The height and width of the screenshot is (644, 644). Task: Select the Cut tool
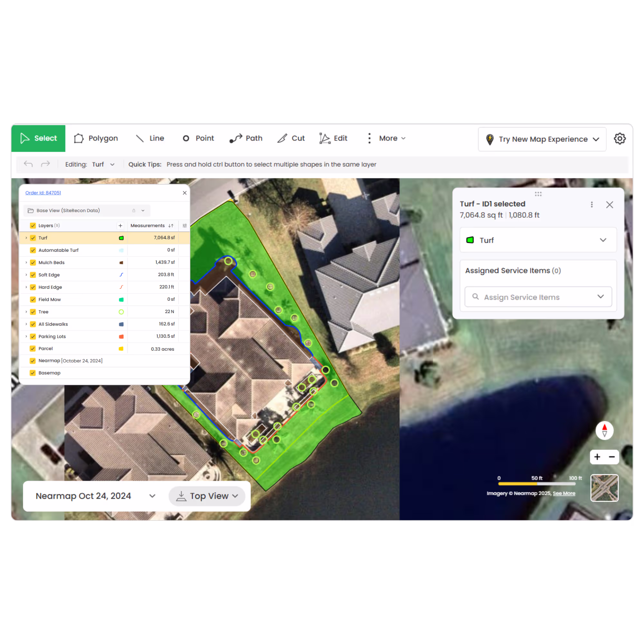pyautogui.click(x=291, y=138)
